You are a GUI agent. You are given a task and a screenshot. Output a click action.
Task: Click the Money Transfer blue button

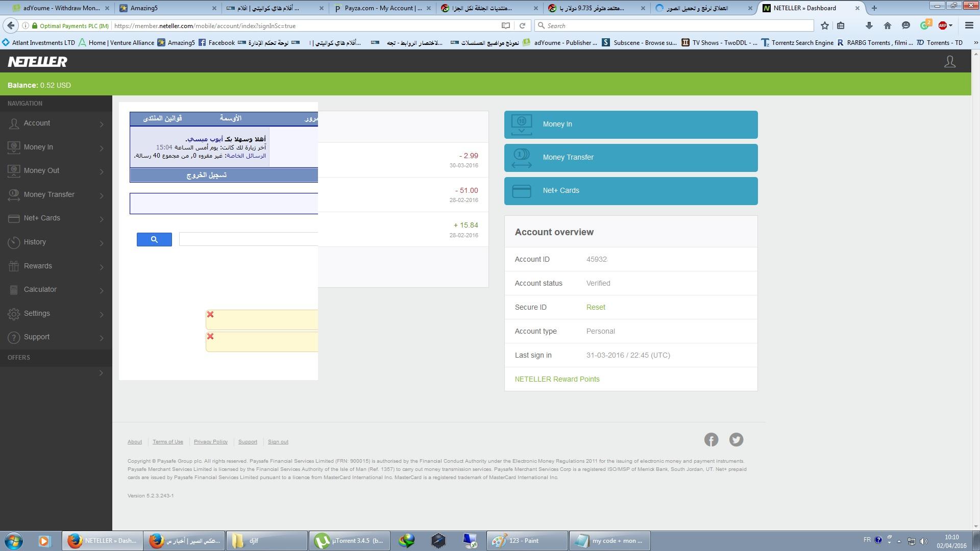pyautogui.click(x=631, y=158)
